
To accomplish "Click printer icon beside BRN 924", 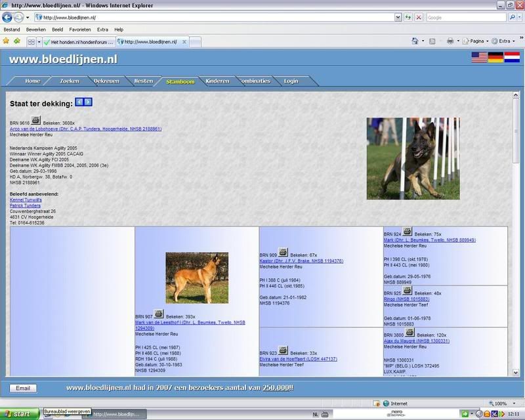I will [407, 232].
